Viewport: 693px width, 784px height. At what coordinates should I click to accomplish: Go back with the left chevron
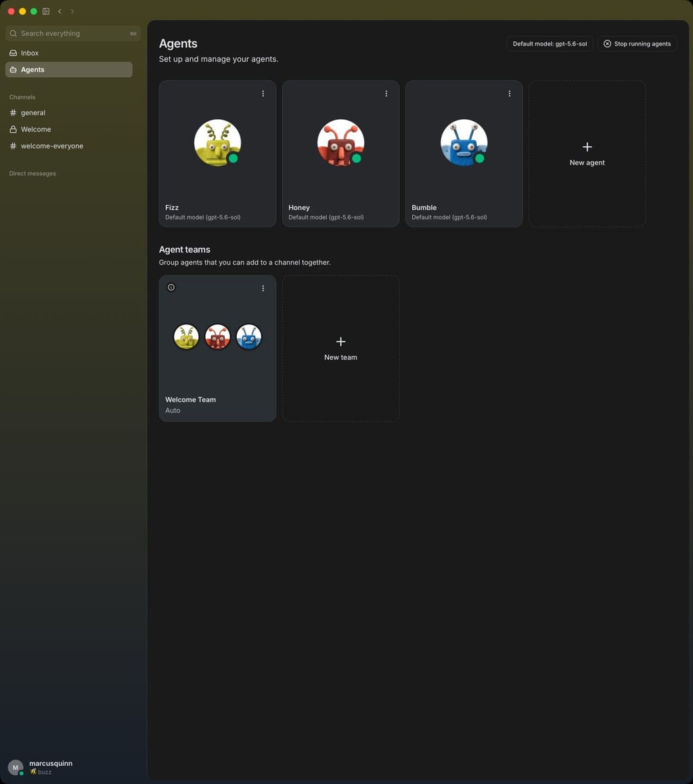[60, 11]
